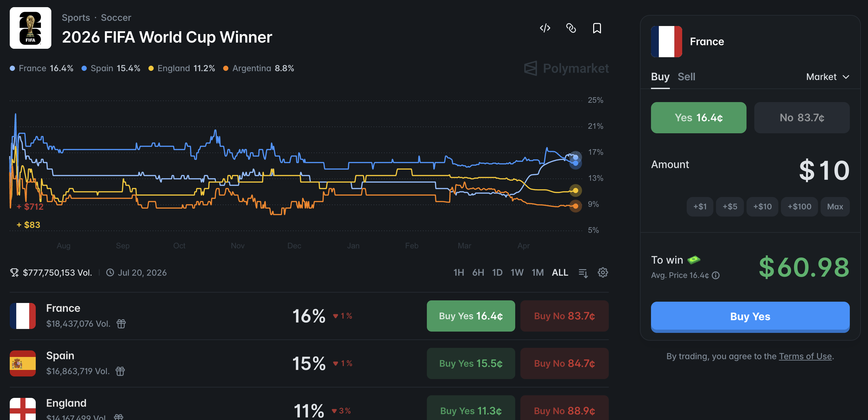Open the Terms of Use link
Screen dimensions: 868x420
click(x=805, y=356)
